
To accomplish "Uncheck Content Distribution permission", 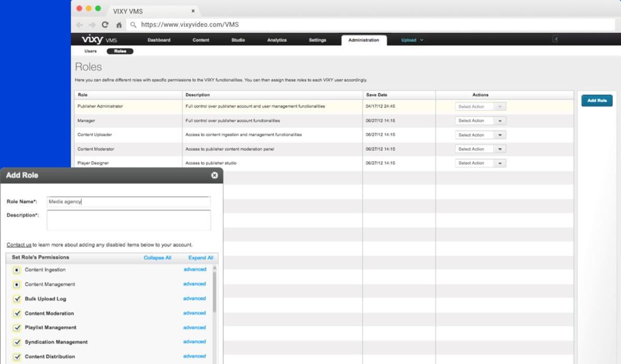I will 17,357.
